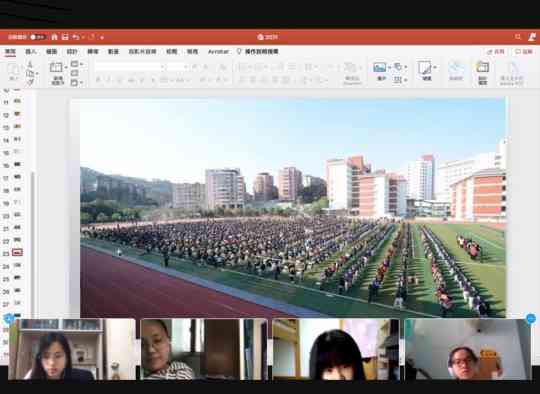
Task: Click the New Slide icon in ribbon
Action: 56,67
